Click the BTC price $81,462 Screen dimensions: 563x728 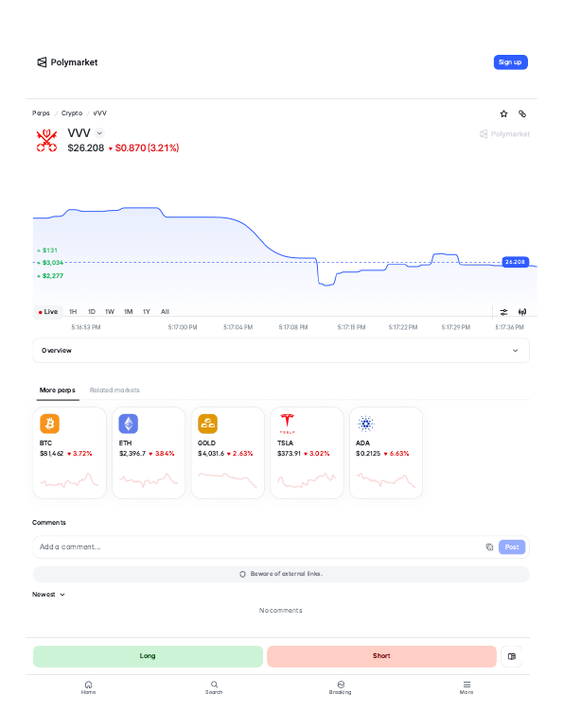click(51, 454)
